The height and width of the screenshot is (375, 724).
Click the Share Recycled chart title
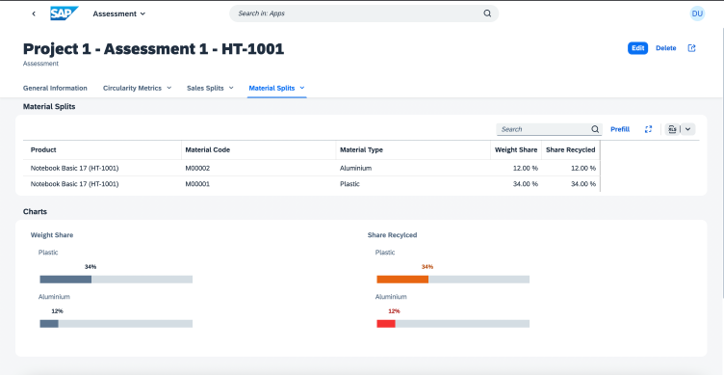pos(392,235)
